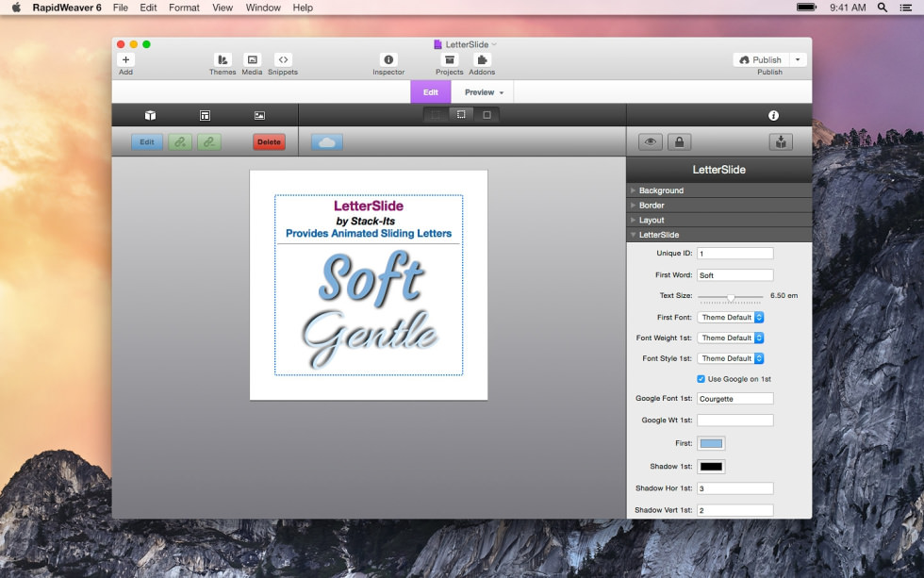This screenshot has width=924, height=578.
Task: Click the info icon in dark toolbar
Action: 773,115
